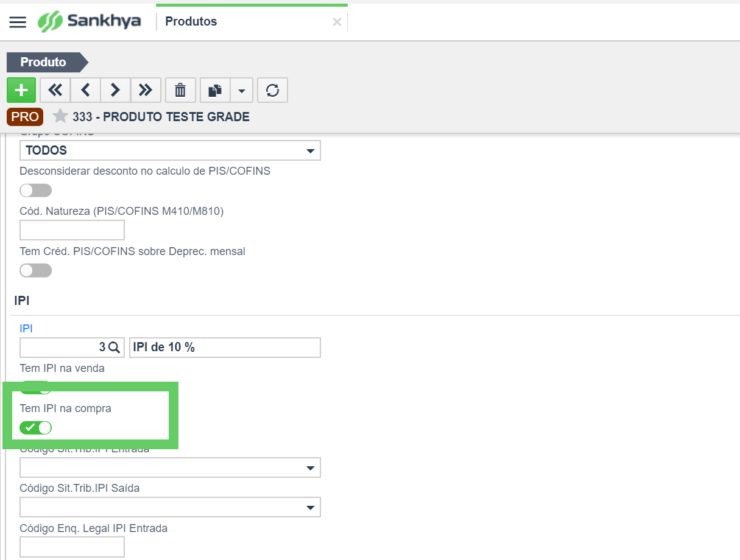Open IPI search magnifier
The height and width of the screenshot is (560, 740).
click(x=114, y=348)
